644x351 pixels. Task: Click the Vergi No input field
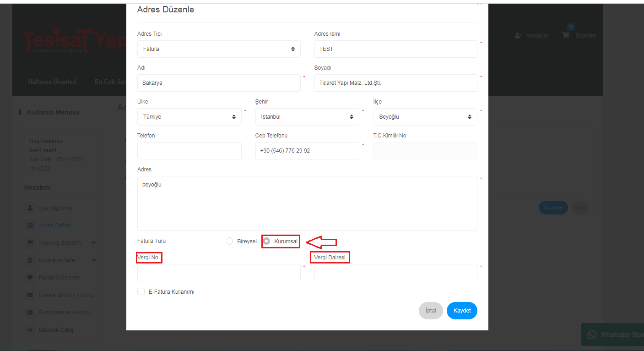pyautogui.click(x=219, y=273)
